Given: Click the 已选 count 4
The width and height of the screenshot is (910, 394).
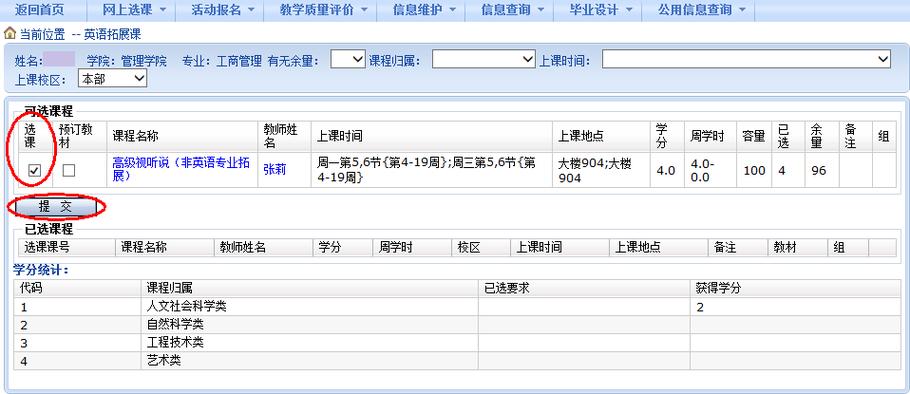Looking at the screenshot, I should click(x=782, y=171).
